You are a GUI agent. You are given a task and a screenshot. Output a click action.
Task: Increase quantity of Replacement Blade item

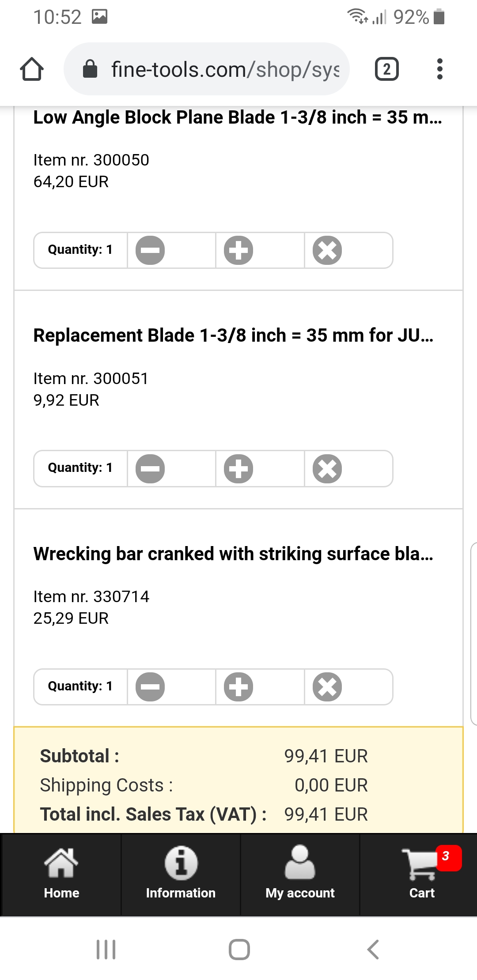pos(238,468)
